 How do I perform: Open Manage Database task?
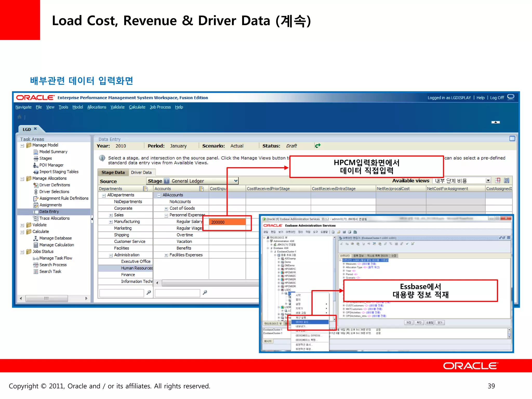tap(56, 238)
